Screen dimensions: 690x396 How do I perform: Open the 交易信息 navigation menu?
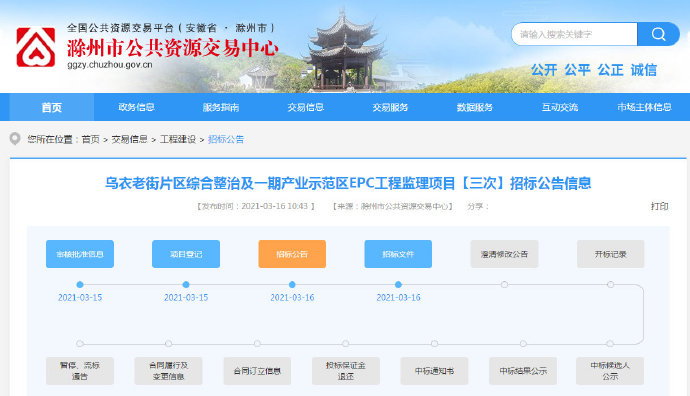click(305, 107)
